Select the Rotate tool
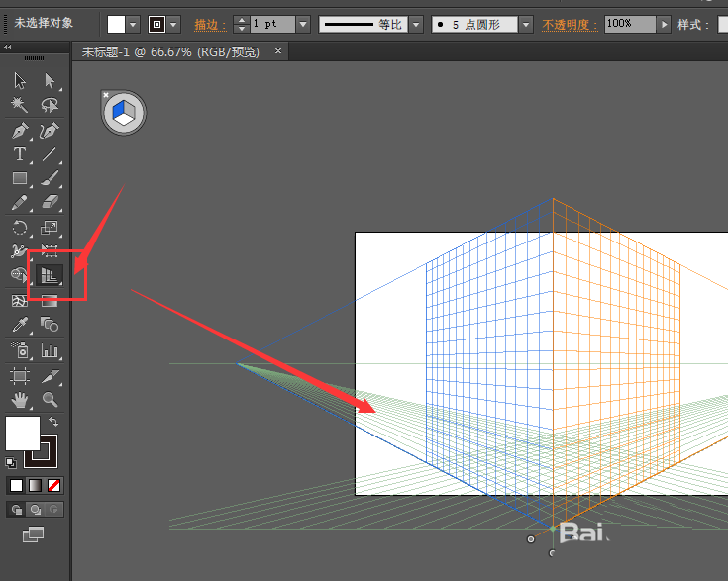Screen dimensions: 728x581 pos(20,228)
